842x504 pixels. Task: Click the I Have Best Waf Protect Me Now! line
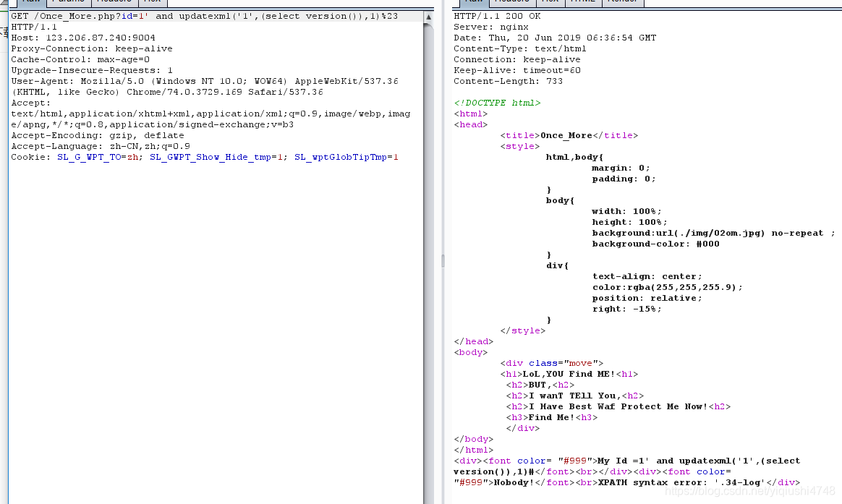[x=618, y=406]
